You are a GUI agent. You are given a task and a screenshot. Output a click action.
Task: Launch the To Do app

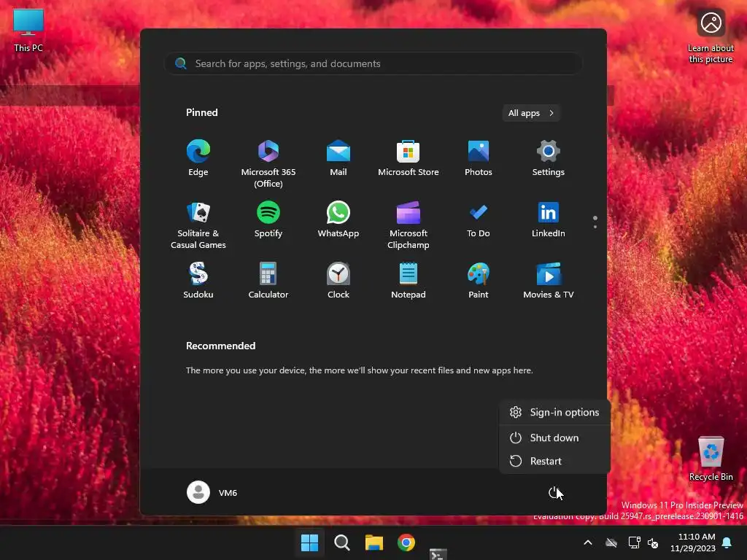point(479,219)
